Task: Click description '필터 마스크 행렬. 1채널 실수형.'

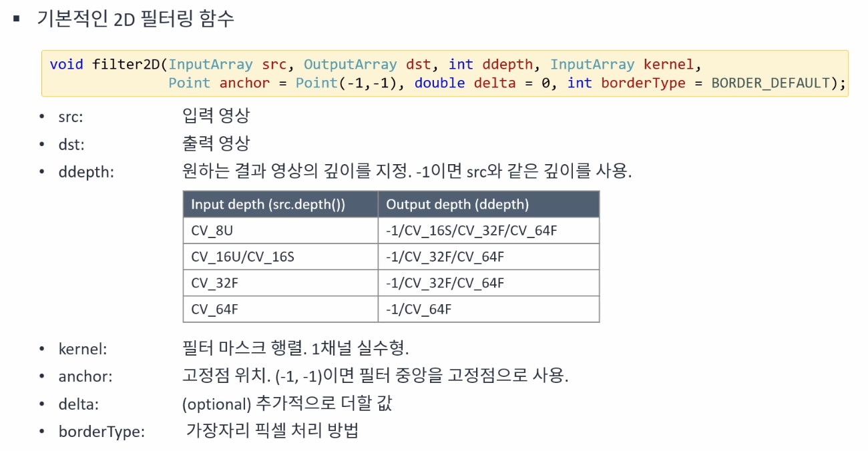Action: pyautogui.click(x=295, y=348)
